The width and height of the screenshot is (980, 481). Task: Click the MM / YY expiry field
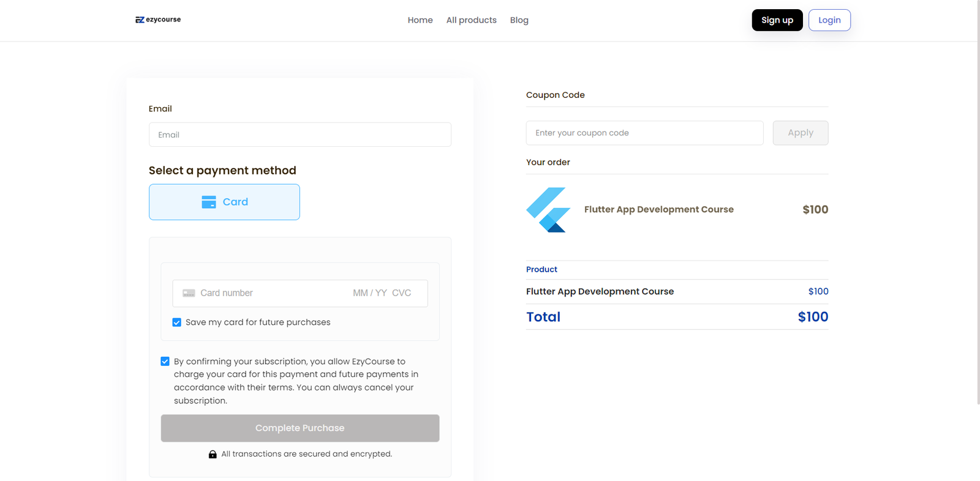[x=370, y=293]
